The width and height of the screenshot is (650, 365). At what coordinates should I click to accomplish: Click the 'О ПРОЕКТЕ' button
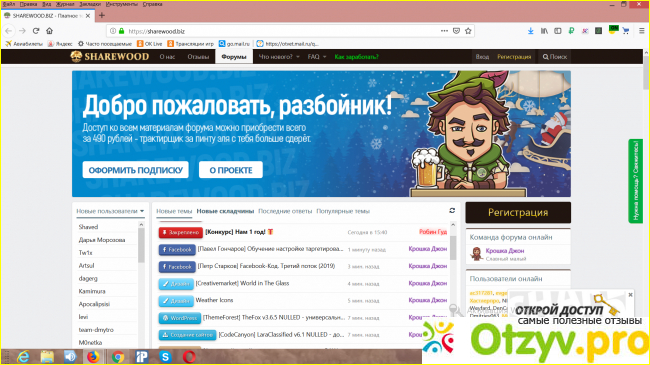pyautogui.click(x=231, y=170)
